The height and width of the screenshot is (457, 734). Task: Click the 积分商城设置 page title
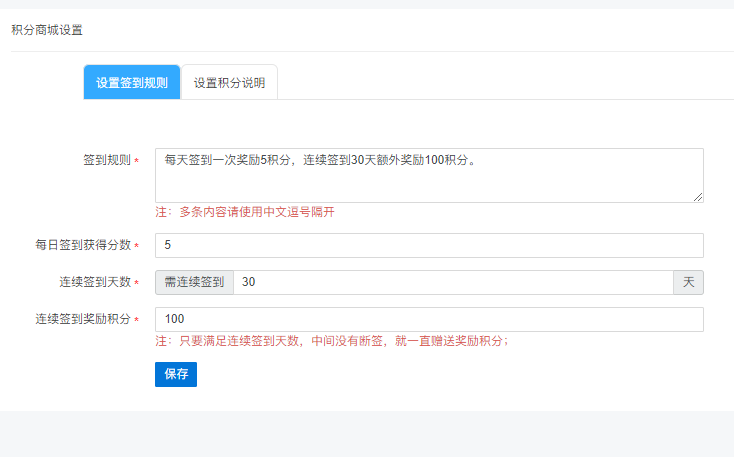(x=47, y=30)
